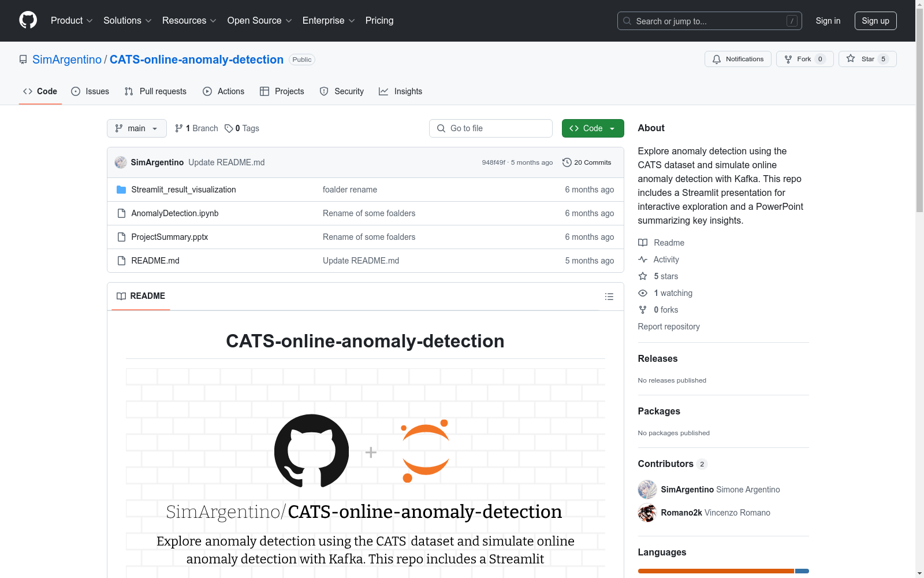924x578 pixels.
Task: Open the GitHub homepage logo
Action: click(28, 20)
